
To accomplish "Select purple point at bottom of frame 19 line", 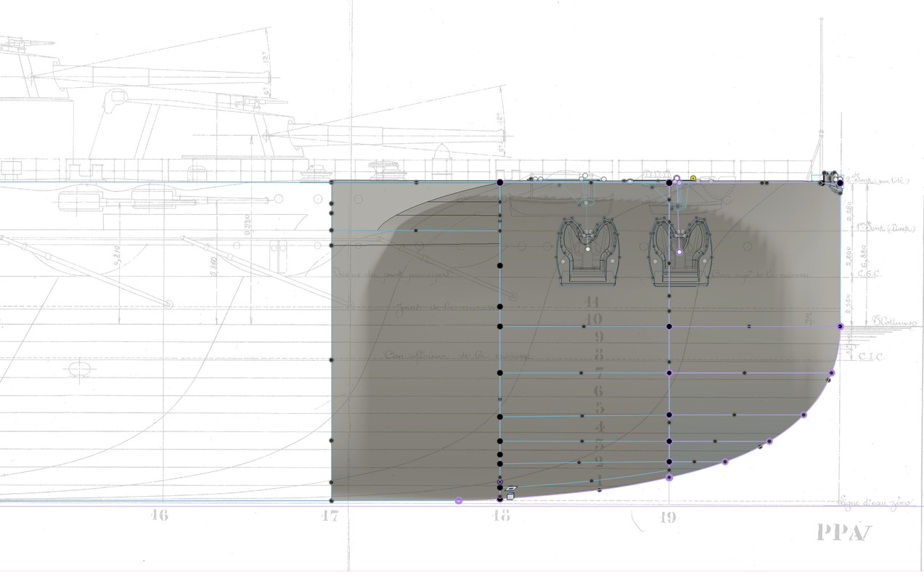I will [669, 477].
